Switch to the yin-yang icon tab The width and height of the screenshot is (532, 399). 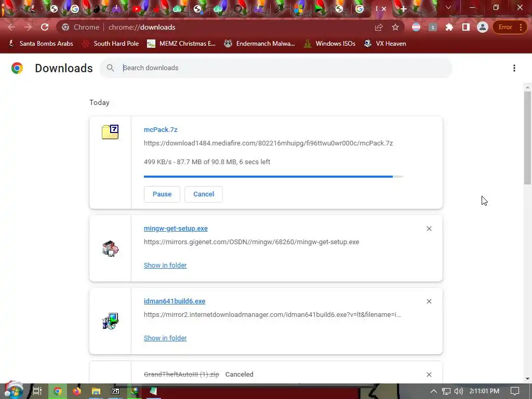pos(97,9)
